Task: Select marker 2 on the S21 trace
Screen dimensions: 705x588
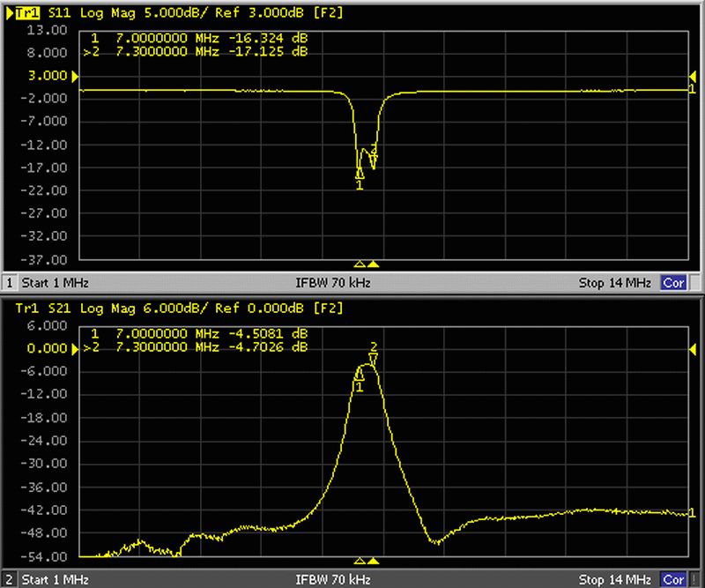Action: [x=374, y=358]
